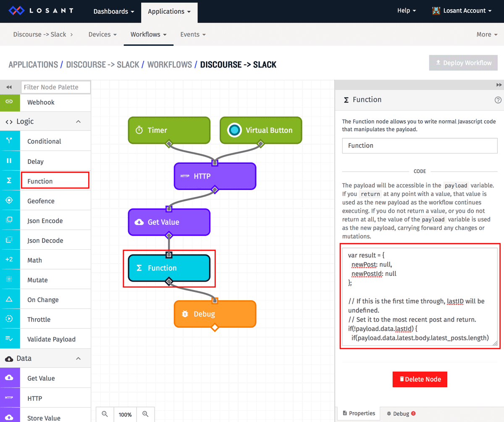The image size is (504, 422).
Task: Open the Workflows dropdown
Action: tap(149, 34)
